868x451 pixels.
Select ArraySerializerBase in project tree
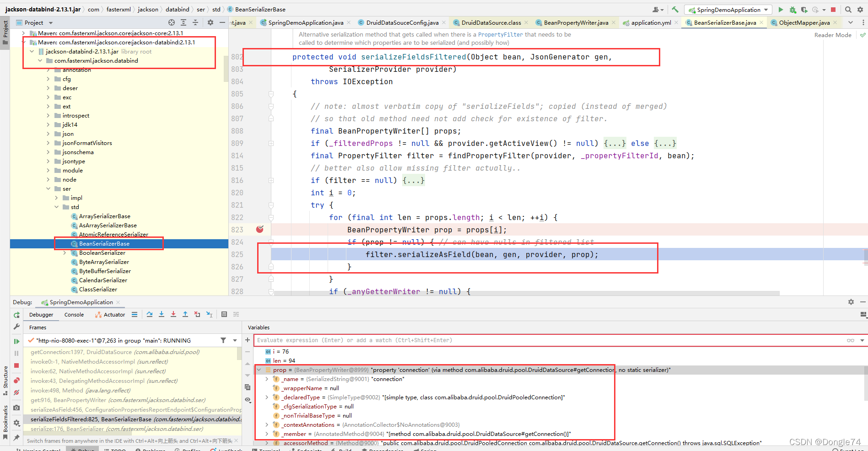[105, 216]
